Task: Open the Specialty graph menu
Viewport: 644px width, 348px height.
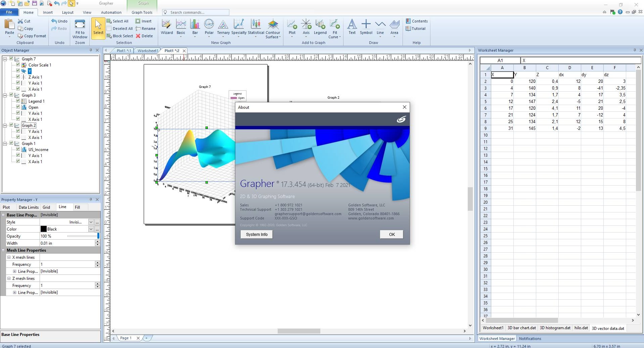Action: pos(239,27)
